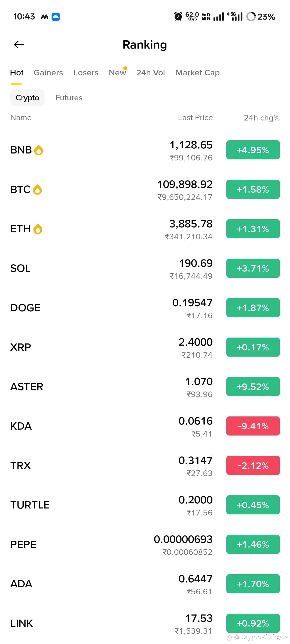
Task: Open the SOL coin row
Action: [145, 268]
